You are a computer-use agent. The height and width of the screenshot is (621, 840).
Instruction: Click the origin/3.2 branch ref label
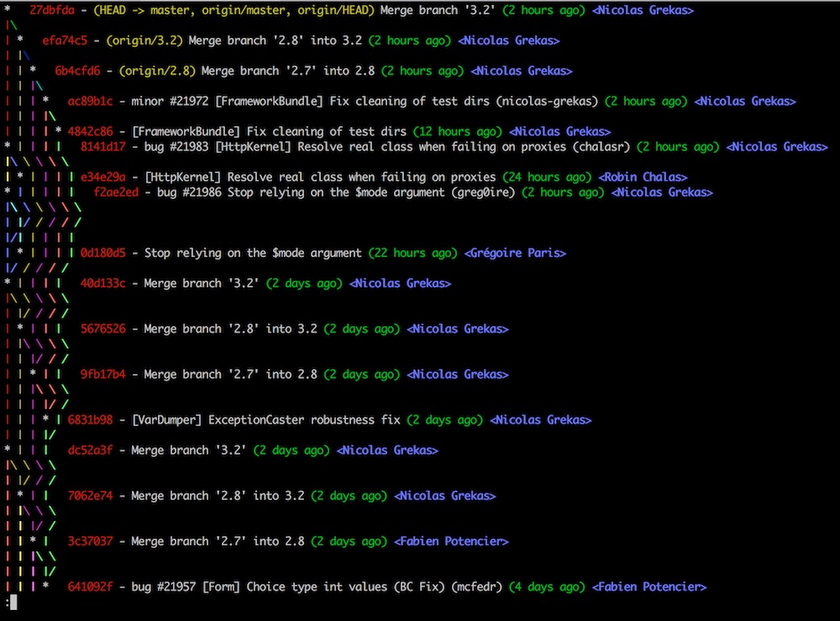pyautogui.click(x=154, y=40)
